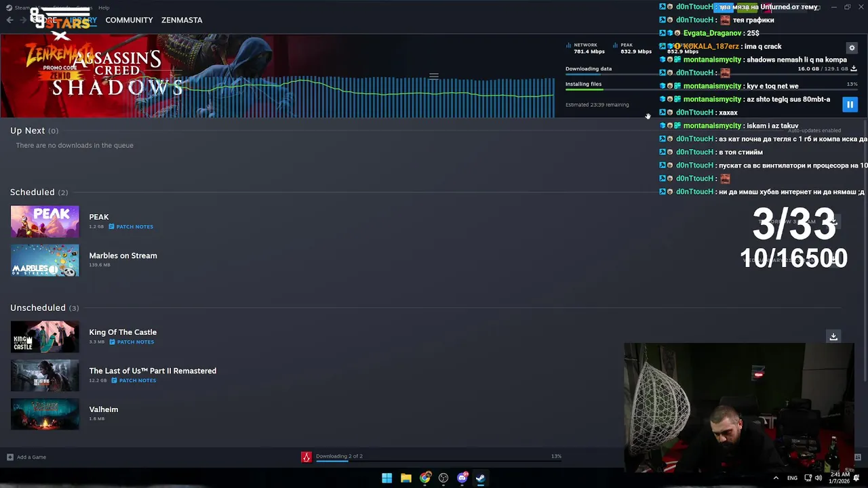868x488 pixels.
Task: Click the download icon beside 129.1 GB
Action: [x=853, y=68]
